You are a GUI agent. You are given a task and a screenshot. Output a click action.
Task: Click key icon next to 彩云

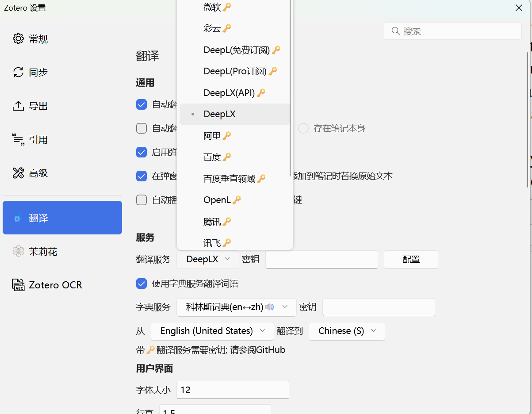point(227,28)
